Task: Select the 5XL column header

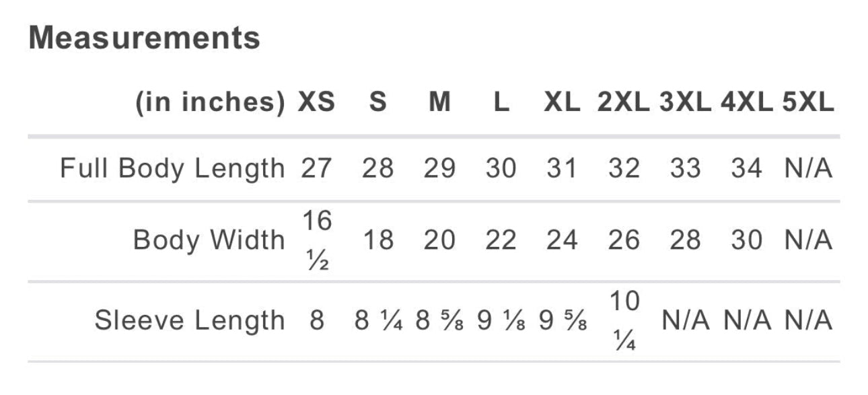Action: (x=807, y=103)
